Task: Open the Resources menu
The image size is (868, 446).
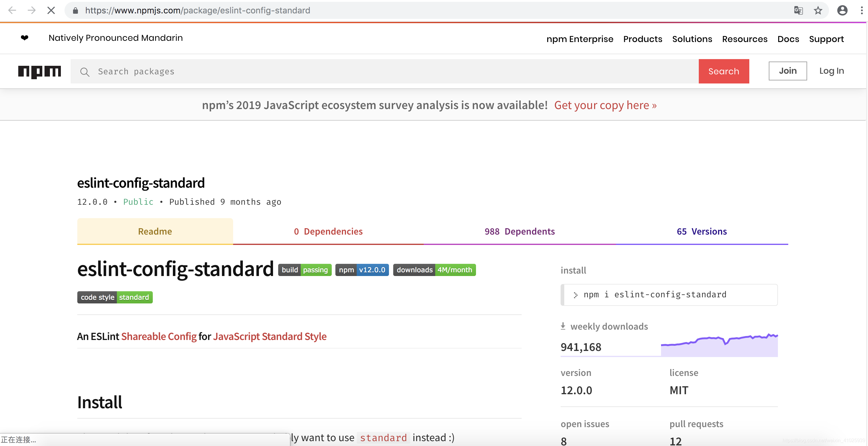Action: pos(745,39)
